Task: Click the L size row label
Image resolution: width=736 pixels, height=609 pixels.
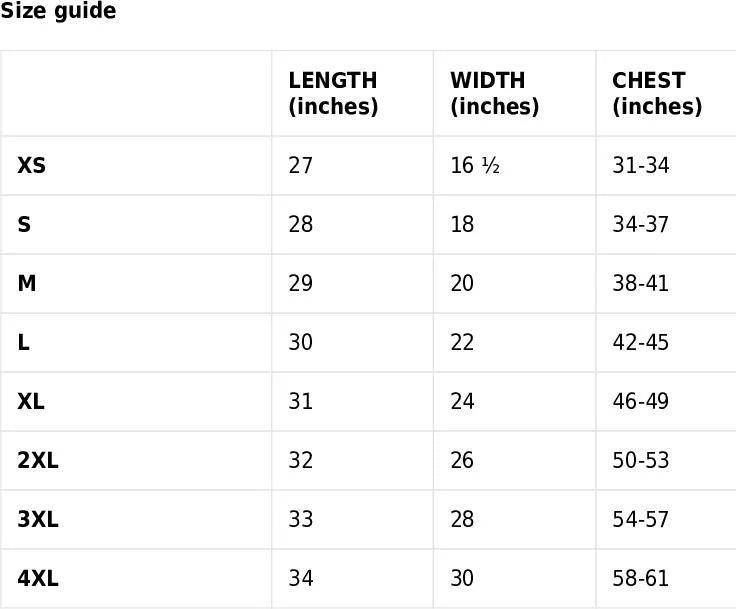Action: 24,342
